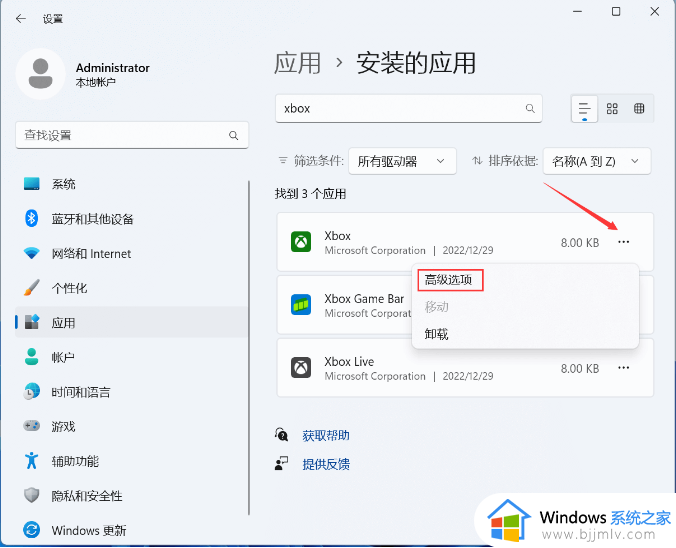The width and height of the screenshot is (676, 548).
Task: Open more options for Xbox Live
Action: [x=623, y=368]
